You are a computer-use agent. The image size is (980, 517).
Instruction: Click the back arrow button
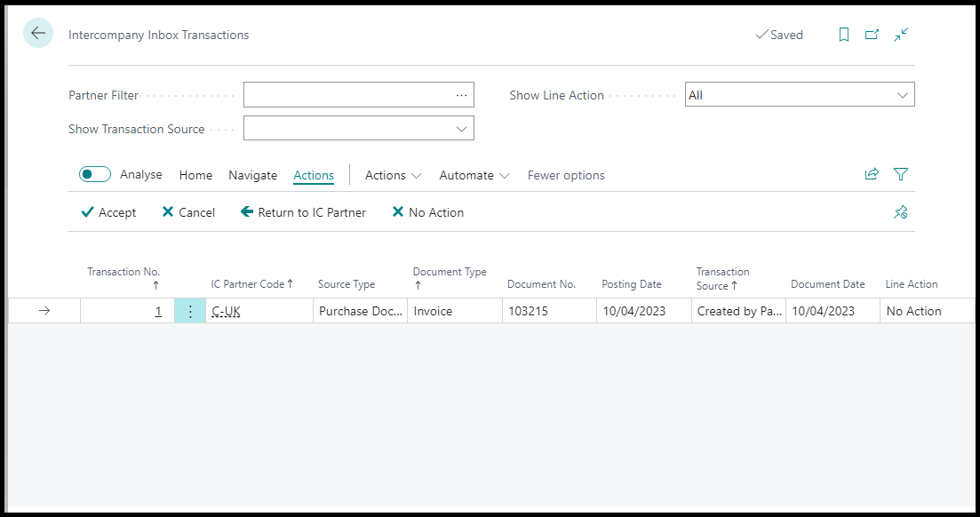(x=38, y=34)
